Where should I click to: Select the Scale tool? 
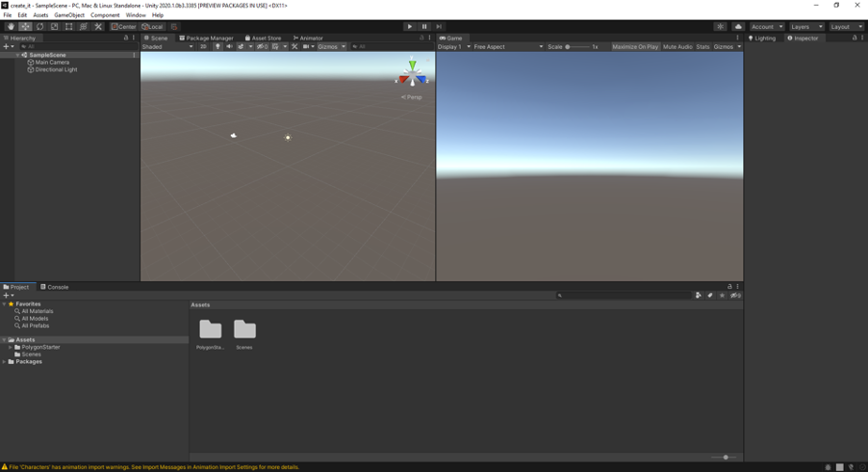(x=54, y=27)
